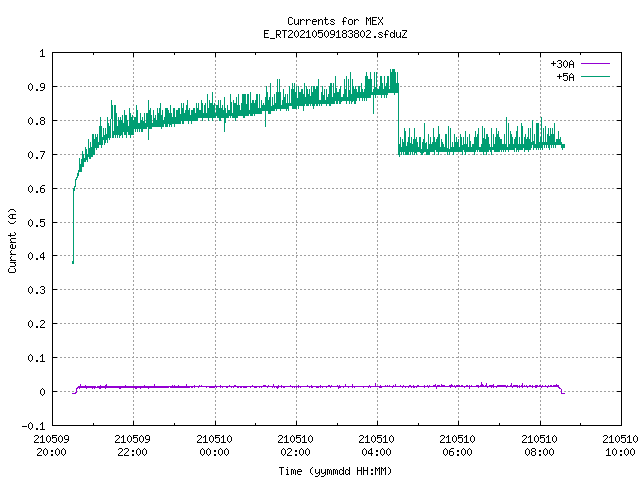
Task: Click the green +5A legend line sample
Action: 595,76
